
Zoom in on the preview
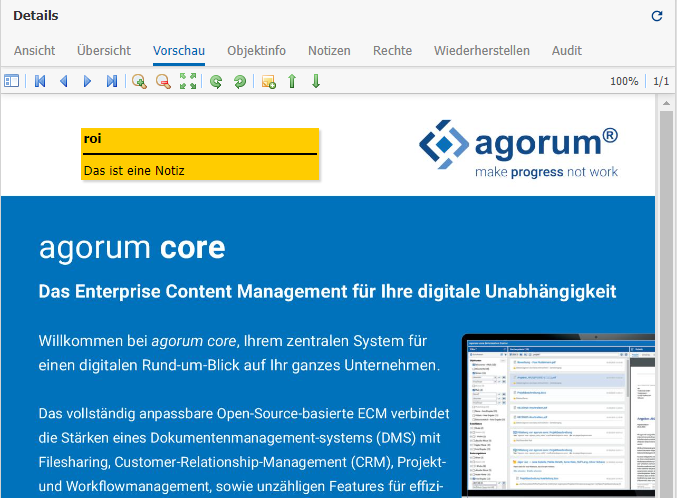click(139, 81)
